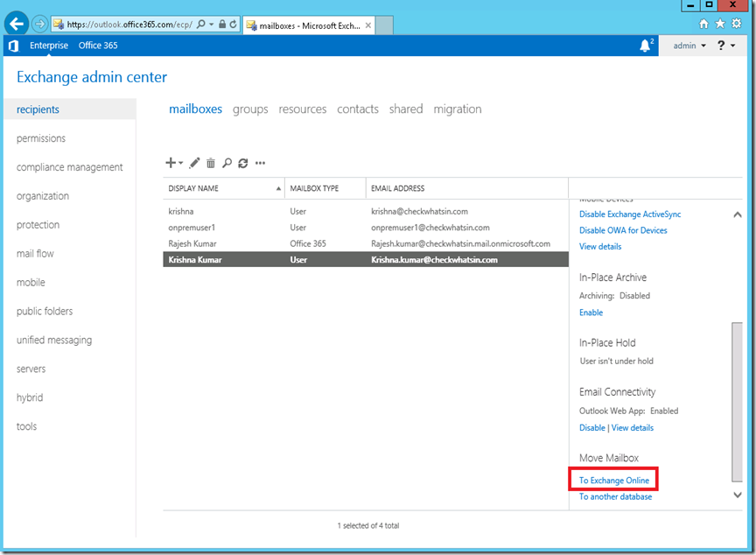The image size is (756, 555).
Task: Click the add new mailbox plus icon
Action: 171,163
